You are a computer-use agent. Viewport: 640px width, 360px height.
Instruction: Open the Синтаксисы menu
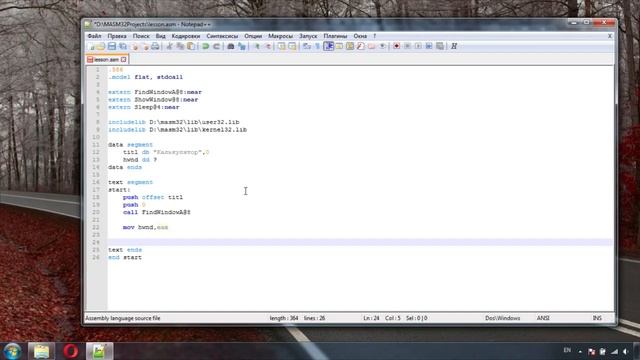222,36
